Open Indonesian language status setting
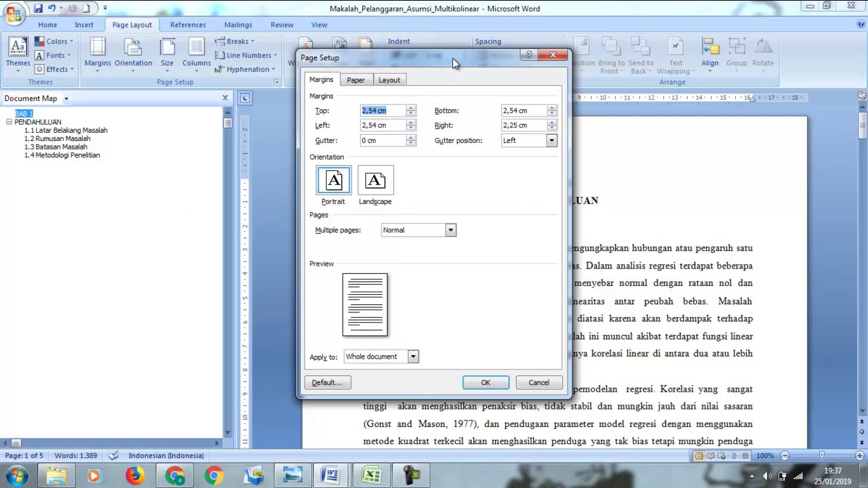Viewport: 868px width, 488px height. [x=166, y=455]
